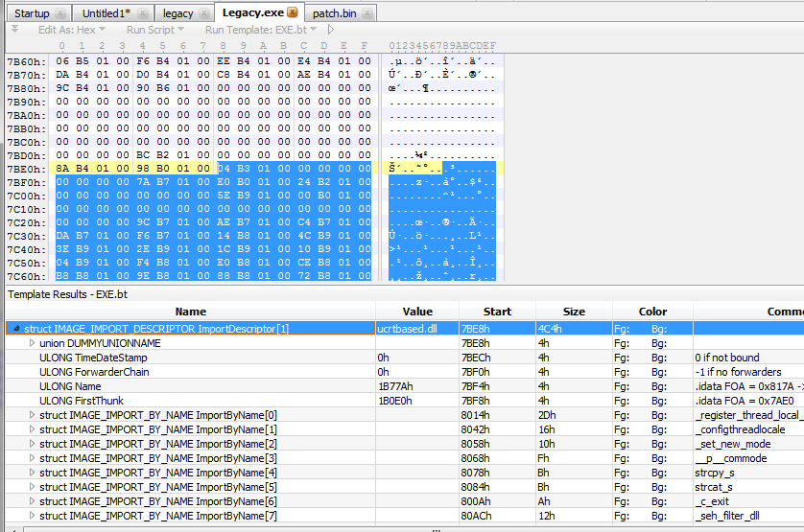Image resolution: width=804 pixels, height=532 pixels.
Task: Close the Legacy.exe tab with orange X
Action: click(x=293, y=13)
